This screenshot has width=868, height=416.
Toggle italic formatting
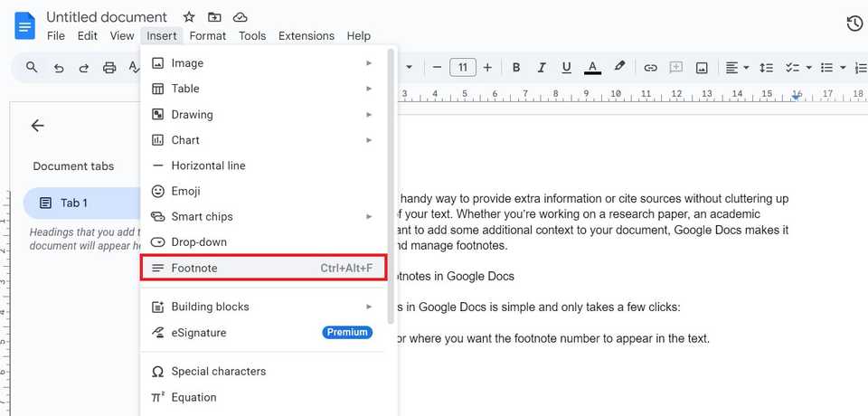(x=542, y=68)
